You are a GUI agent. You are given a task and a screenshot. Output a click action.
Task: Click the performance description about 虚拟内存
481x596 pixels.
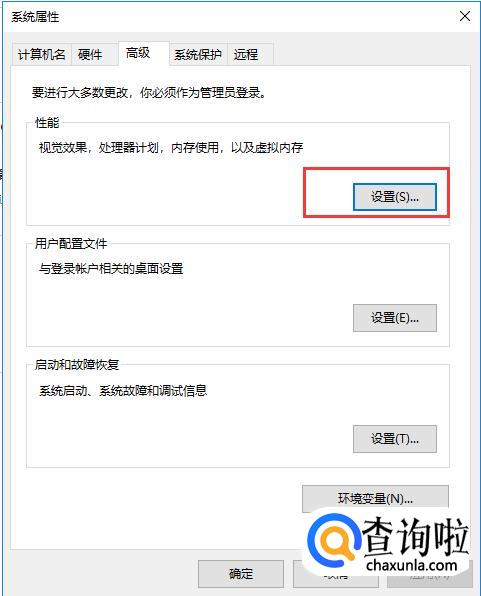click(x=171, y=147)
